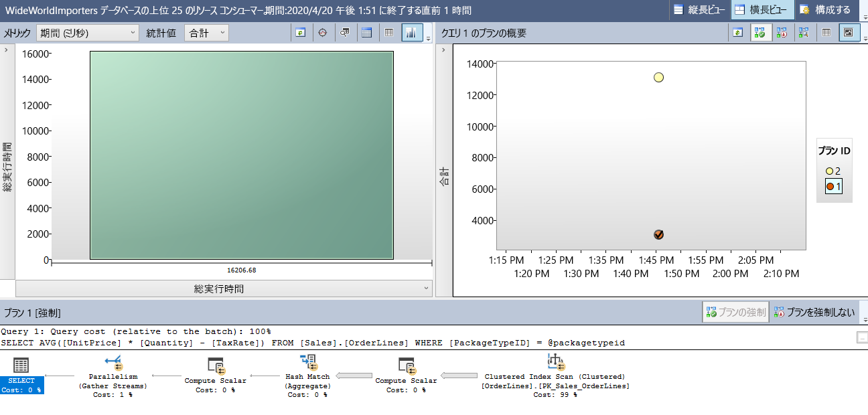Image resolution: width=868 pixels, height=415 pixels.
Task: Open plan summary toolbar overflow arrow
Action: point(864,39)
